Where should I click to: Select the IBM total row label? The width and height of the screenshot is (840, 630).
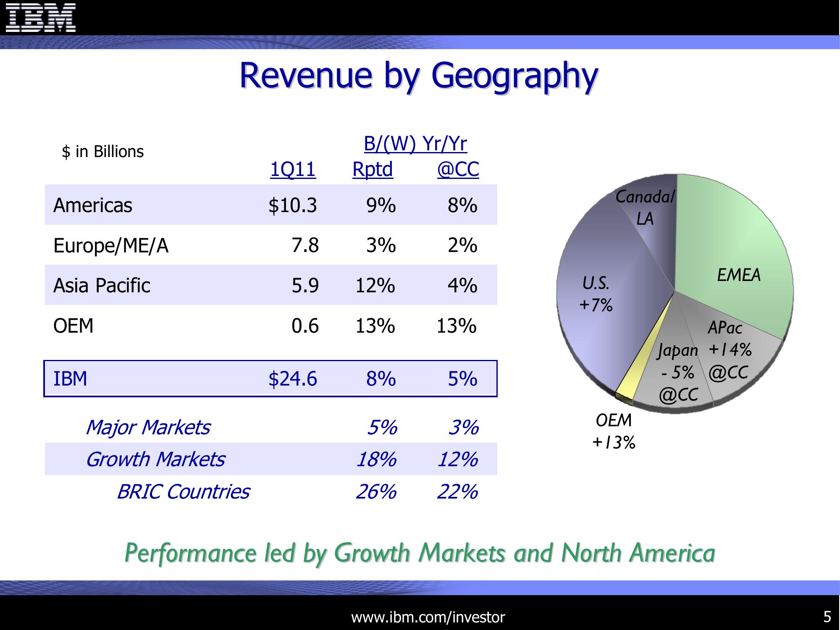(x=70, y=379)
